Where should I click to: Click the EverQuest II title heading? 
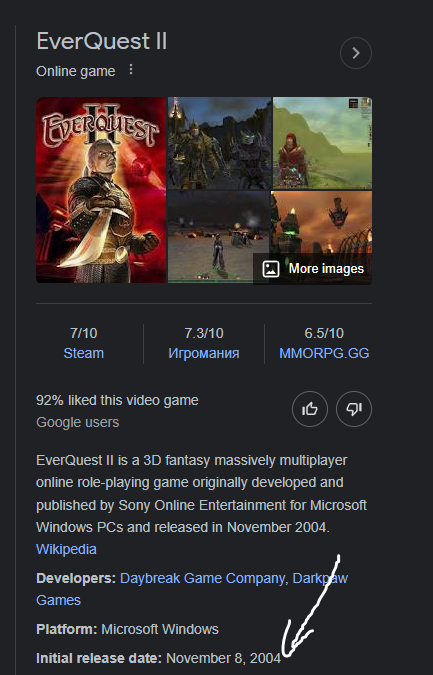point(102,42)
